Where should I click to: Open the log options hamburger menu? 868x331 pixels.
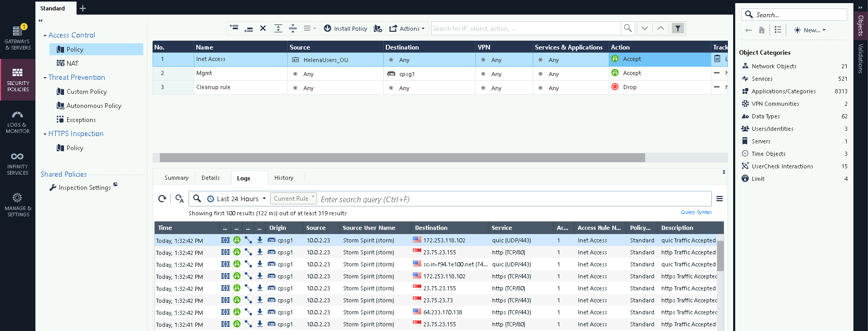point(719,199)
